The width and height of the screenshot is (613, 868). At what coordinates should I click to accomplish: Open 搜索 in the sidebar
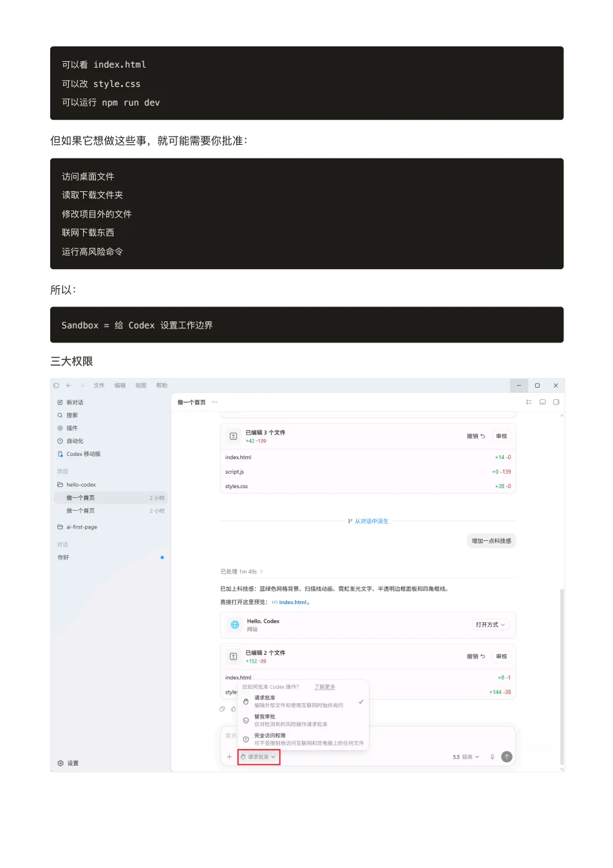point(68,415)
